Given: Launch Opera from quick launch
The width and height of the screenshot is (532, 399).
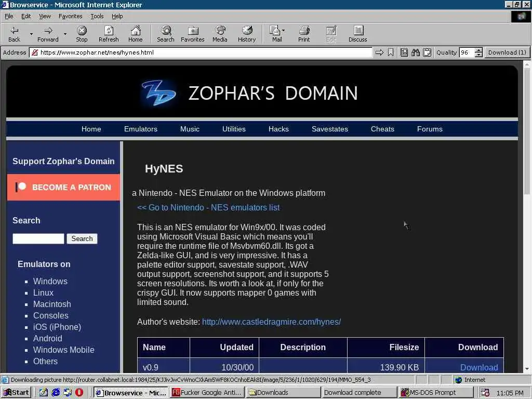Looking at the screenshot, I should click(x=79, y=393).
